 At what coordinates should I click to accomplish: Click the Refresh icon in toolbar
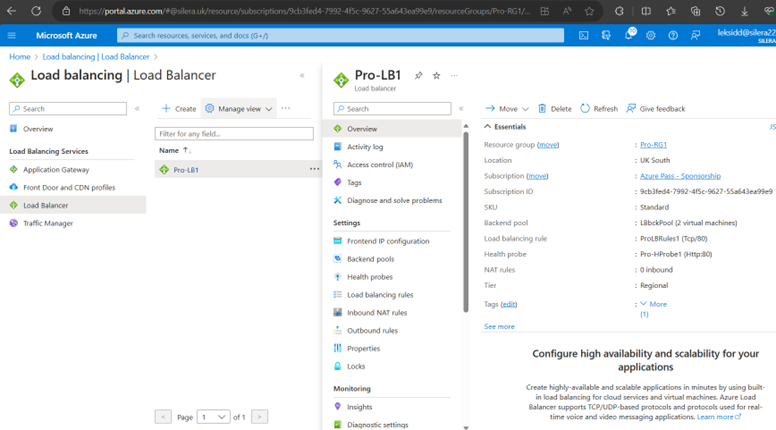tap(599, 108)
